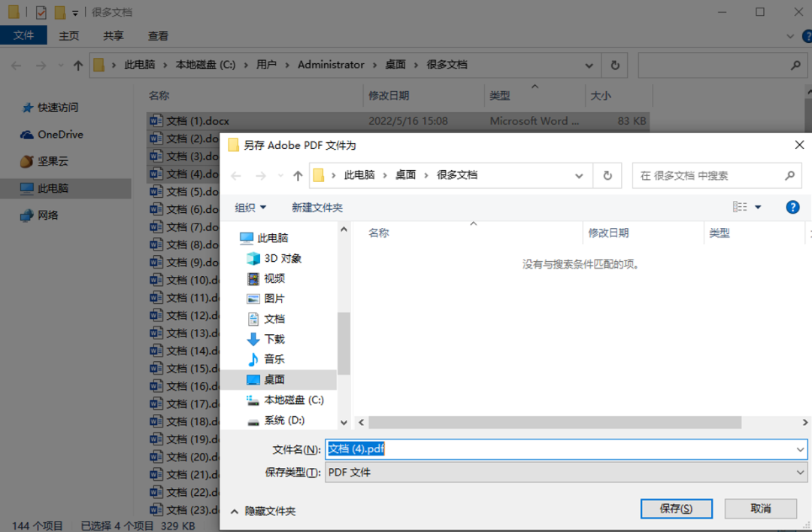
Task: Expand the Explorer ribbon chevron
Action: (x=789, y=36)
